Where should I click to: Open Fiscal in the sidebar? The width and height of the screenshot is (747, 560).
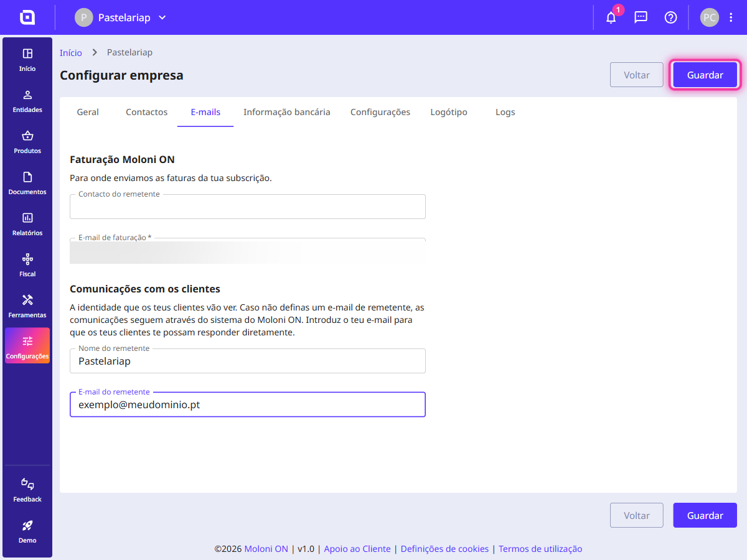pos(27,265)
